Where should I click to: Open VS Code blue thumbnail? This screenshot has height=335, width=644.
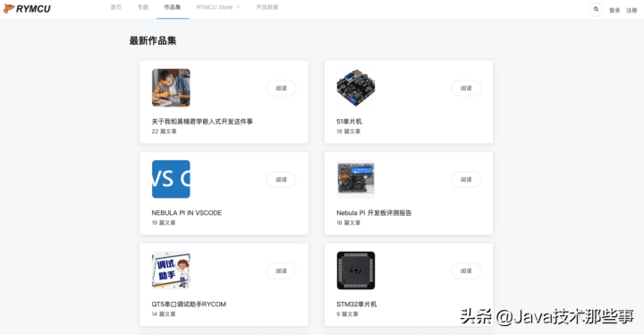[x=171, y=179]
